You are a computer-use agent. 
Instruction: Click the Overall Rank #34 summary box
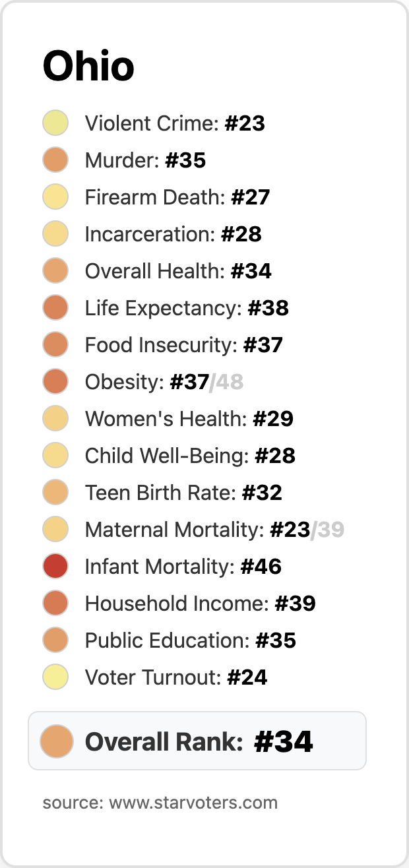(198, 741)
